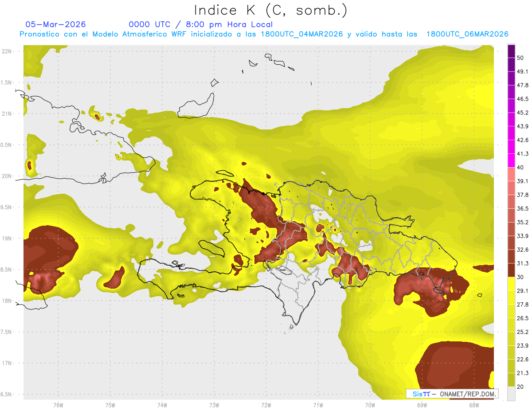Click the longitude label "74W"
The width and height of the screenshot is (532, 411).
(x=162, y=405)
